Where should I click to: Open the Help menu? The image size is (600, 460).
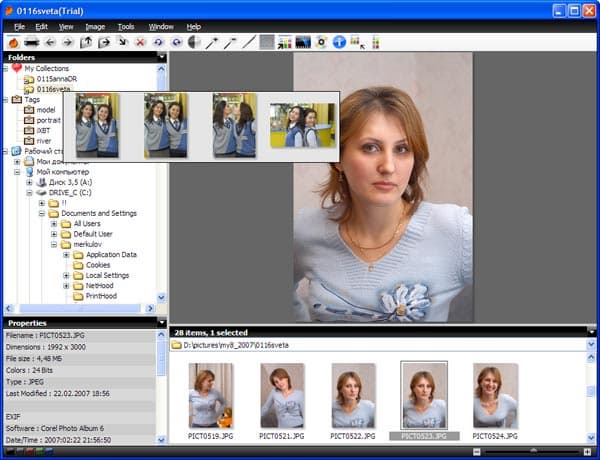[x=194, y=27]
